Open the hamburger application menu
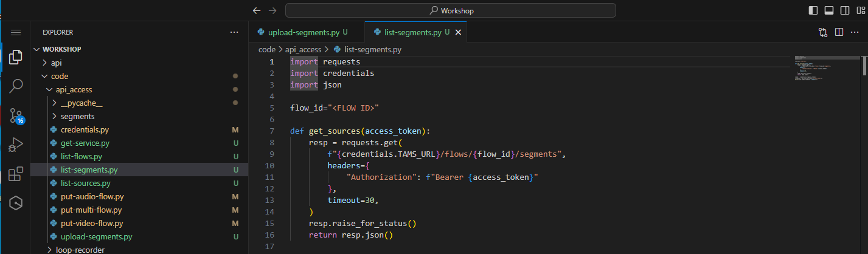This screenshot has width=868, height=254. click(16, 32)
